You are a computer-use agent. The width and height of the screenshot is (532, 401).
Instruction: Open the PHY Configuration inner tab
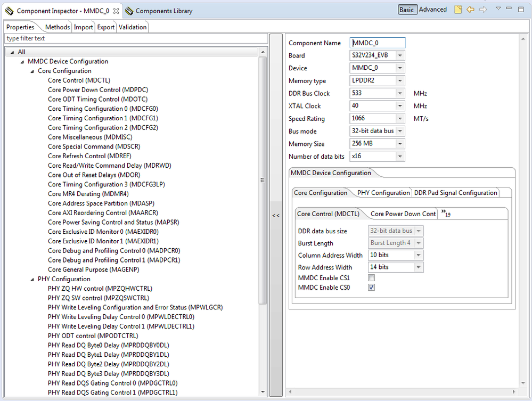pos(383,193)
